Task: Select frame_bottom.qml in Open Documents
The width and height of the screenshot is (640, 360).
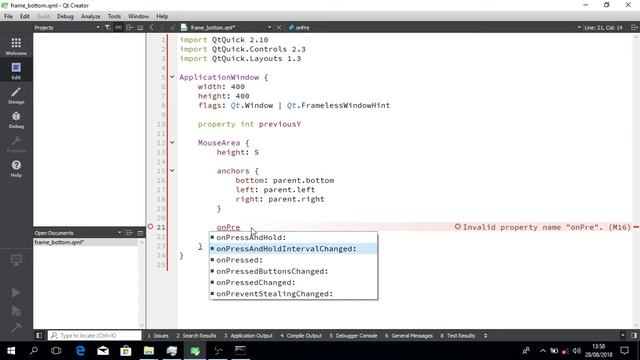Action: coord(86,242)
